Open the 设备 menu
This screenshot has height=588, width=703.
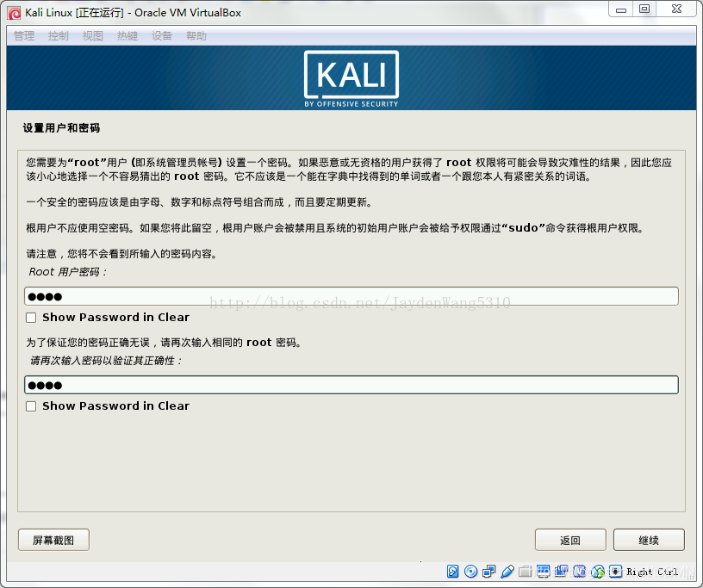(162, 36)
